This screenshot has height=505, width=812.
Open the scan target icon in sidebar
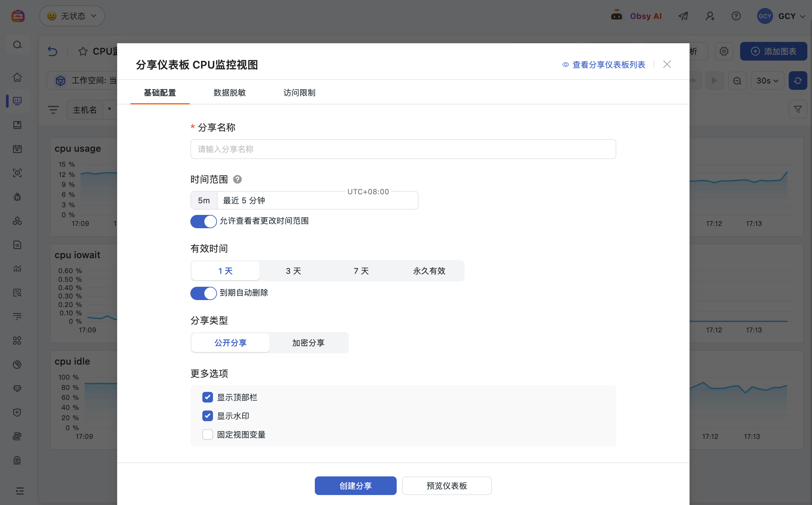tap(17, 173)
